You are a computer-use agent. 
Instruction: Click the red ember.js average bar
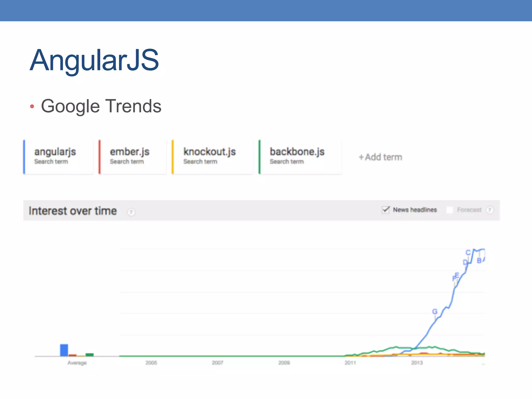[x=72, y=355]
